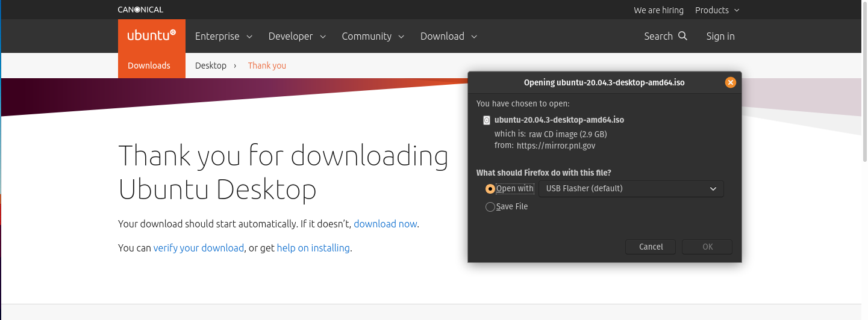The image size is (868, 320).
Task: Click the Canonical logo at top
Action: [x=140, y=10]
